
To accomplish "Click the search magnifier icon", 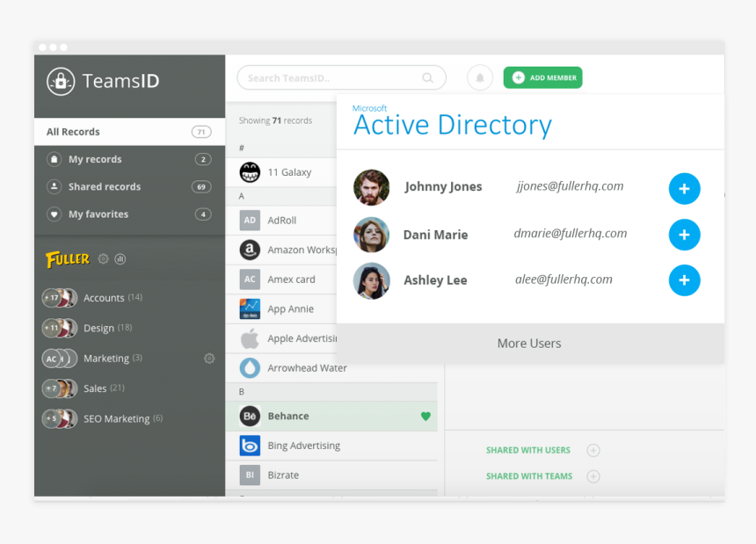I will coord(427,77).
